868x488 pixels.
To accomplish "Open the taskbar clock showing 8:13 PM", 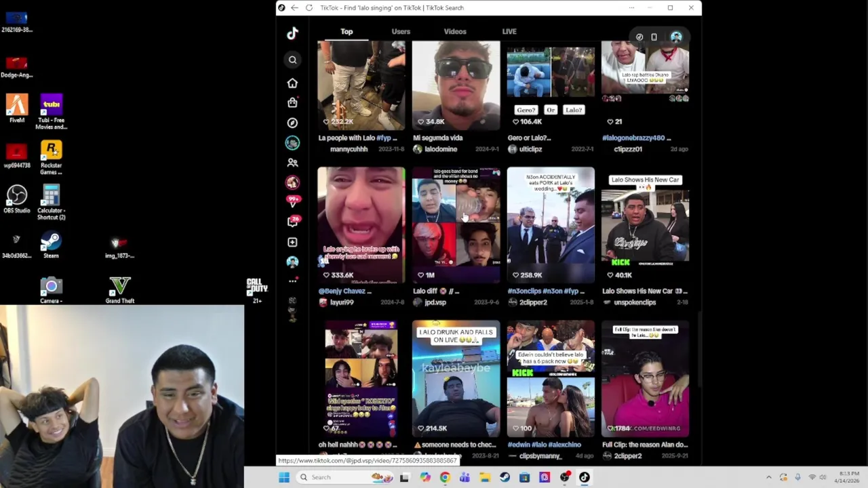I will (848, 477).
